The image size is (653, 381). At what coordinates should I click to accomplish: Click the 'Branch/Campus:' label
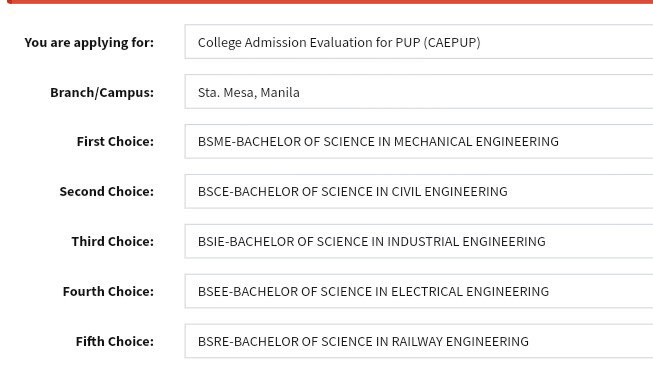(102, 93)
